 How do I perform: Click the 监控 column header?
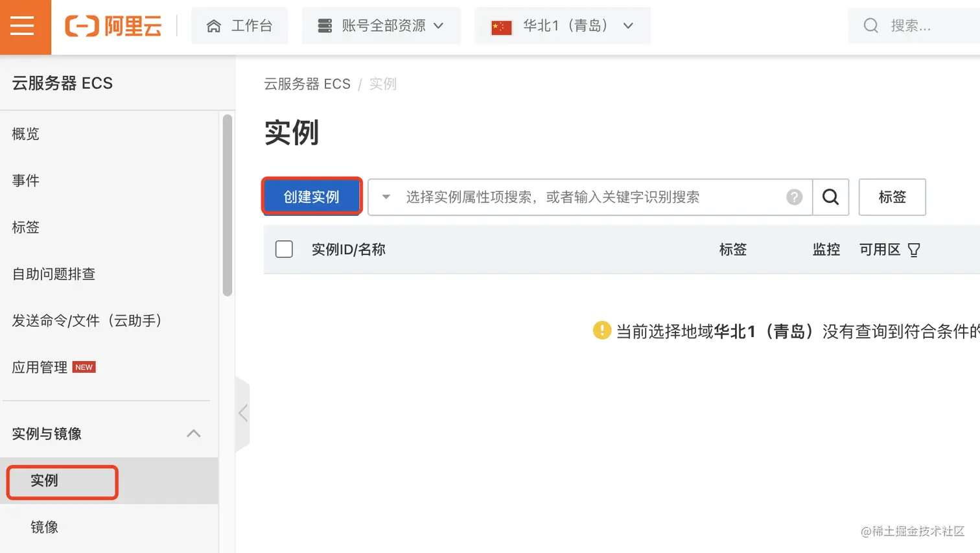tap(826, 250)
